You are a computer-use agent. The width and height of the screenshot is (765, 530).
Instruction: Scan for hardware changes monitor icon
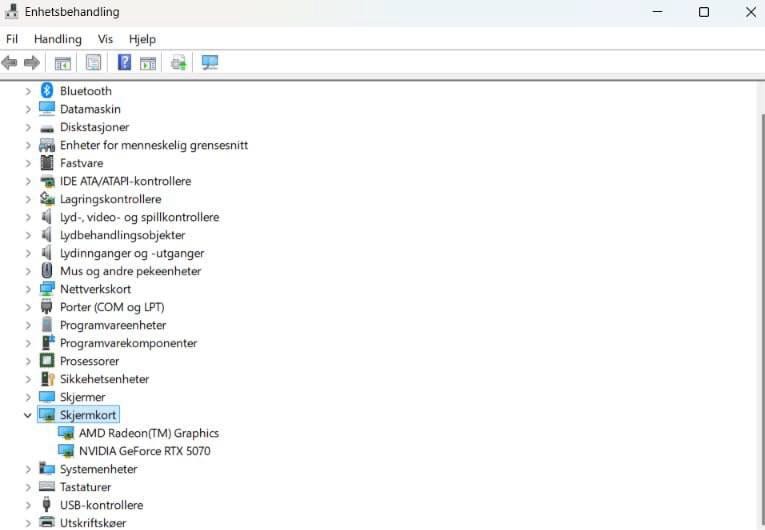pos(210,62)
